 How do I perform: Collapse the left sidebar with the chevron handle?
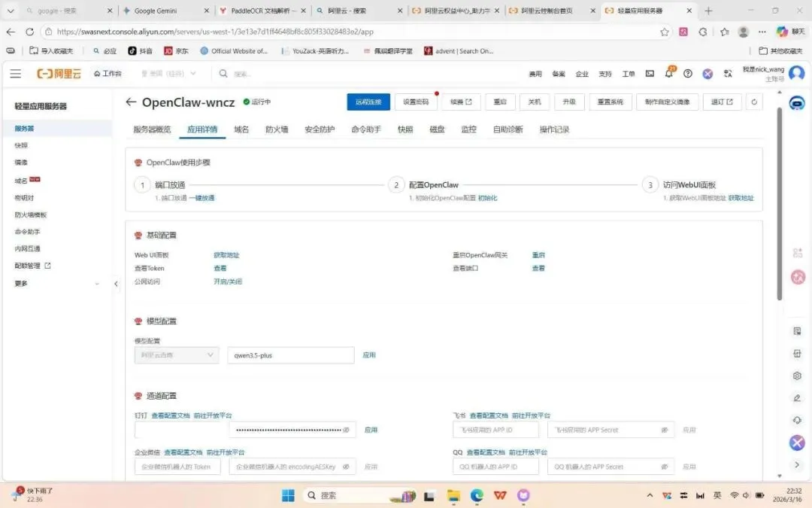pos(116,284)
